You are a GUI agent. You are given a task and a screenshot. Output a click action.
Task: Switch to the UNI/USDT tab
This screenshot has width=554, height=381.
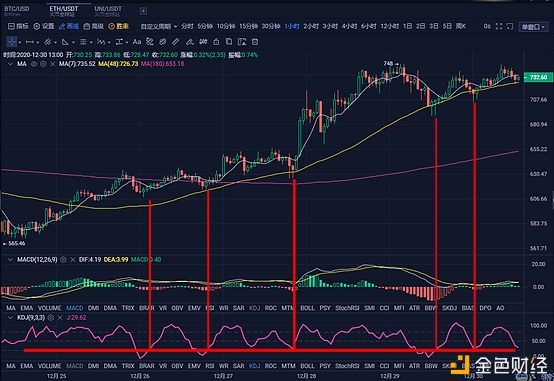click(108, 11)
